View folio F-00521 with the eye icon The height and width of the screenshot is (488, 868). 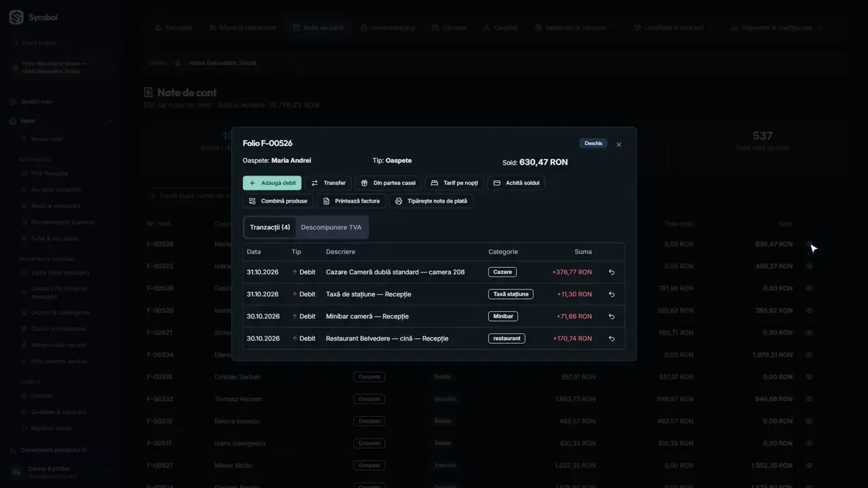(809, 333)
